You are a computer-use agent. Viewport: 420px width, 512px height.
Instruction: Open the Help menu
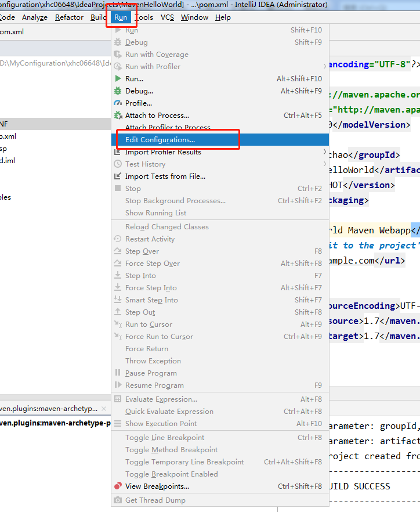[x=223, y=17]
